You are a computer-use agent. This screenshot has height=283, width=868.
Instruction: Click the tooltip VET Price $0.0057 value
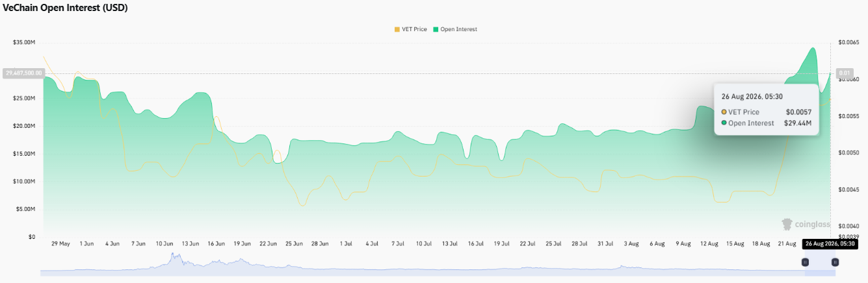[x=798, y=112]
